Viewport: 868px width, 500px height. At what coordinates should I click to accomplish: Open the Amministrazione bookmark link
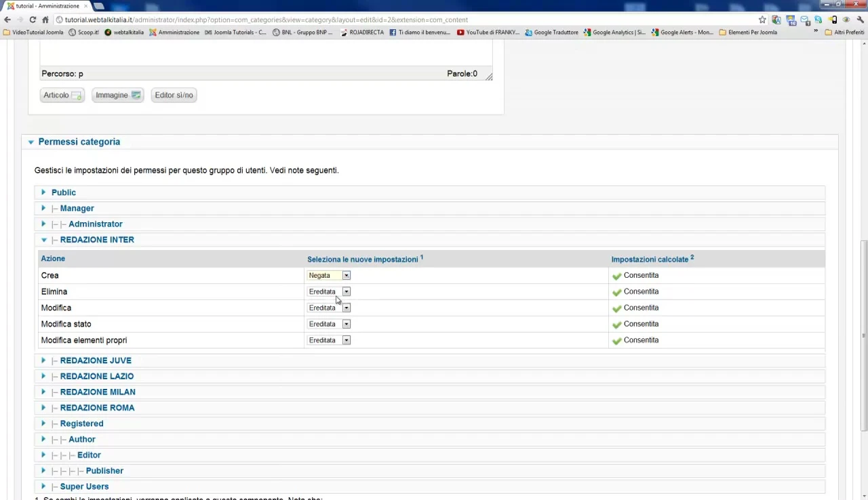178,32
